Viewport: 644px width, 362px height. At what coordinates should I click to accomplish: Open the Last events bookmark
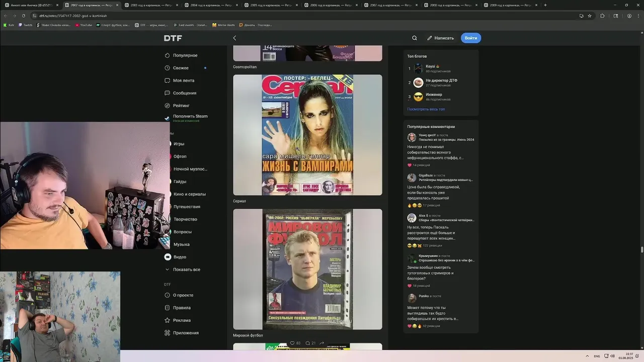point(190,25)
